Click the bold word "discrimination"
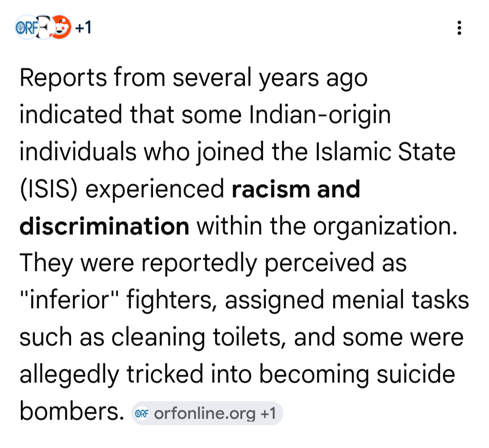Screen dimensions: 489x448 [104, 226]
